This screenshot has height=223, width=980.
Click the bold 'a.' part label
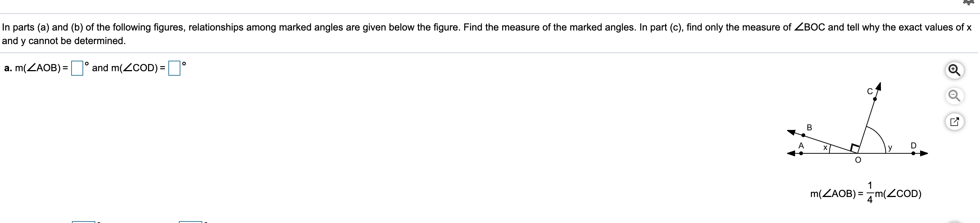(8, 68)
